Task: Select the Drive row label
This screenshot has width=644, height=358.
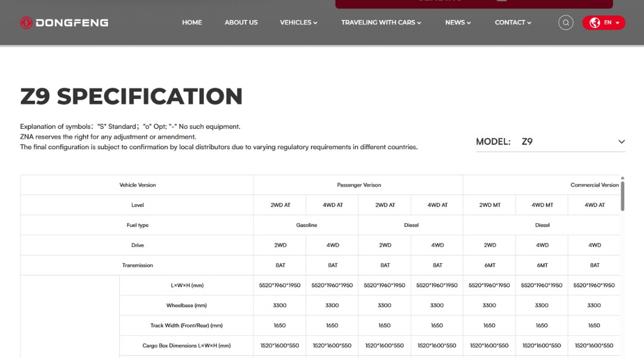Action: click(138, 245)
